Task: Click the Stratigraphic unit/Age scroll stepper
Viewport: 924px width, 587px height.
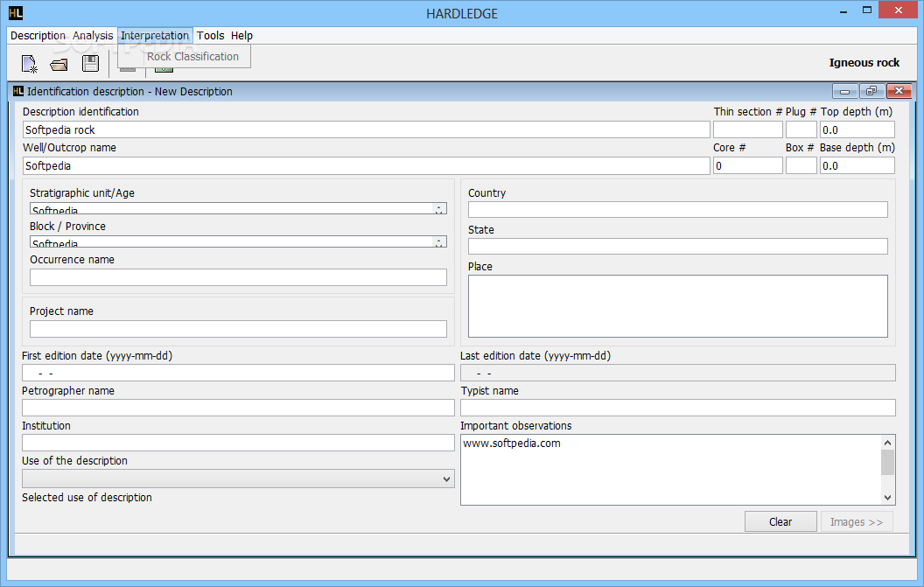Action: pyautogui.click(x=439, y=208)
